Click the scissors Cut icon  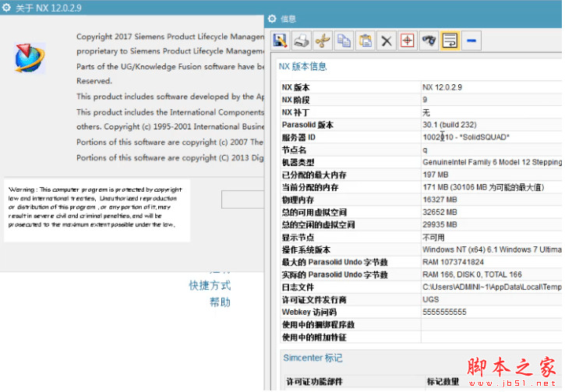point(323,41)
